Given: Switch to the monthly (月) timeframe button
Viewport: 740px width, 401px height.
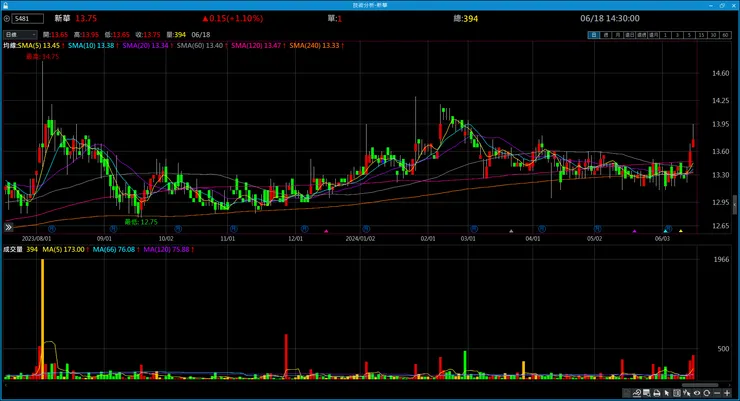Looking at the screenshot, I should (x=618, y=35).
